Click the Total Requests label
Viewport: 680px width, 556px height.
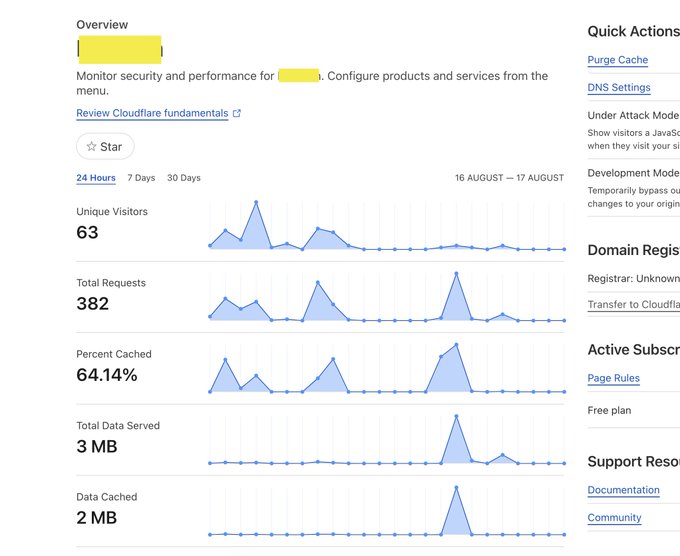pos(111,283)
